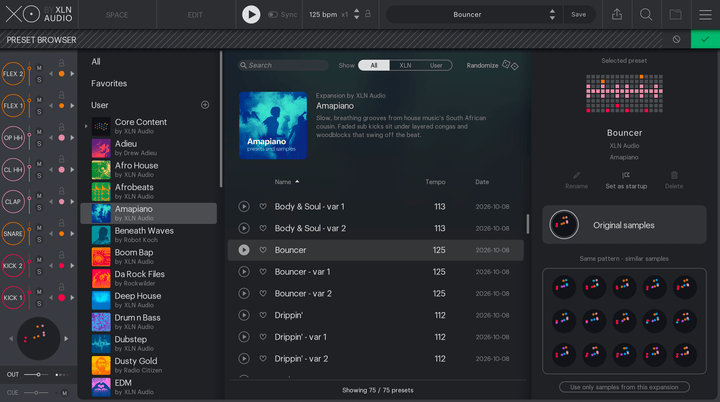The image size is (720, 402).
Task: Select the Favorites category
Action: (x=109, y=83)
